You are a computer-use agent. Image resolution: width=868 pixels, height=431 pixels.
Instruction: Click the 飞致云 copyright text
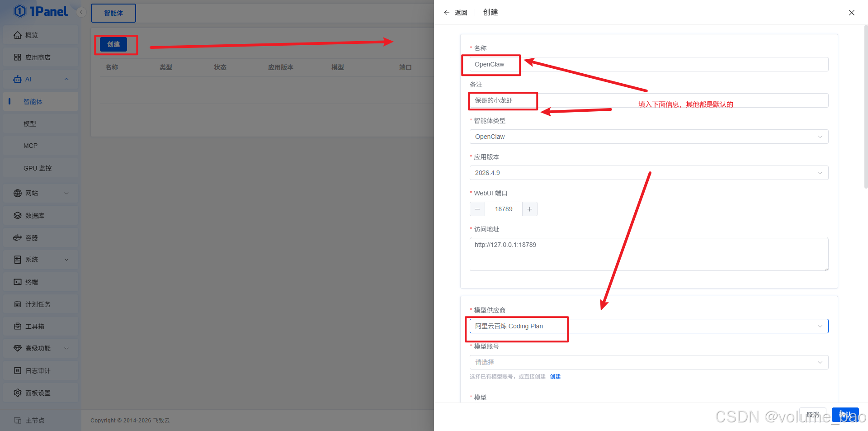(161, 421)
